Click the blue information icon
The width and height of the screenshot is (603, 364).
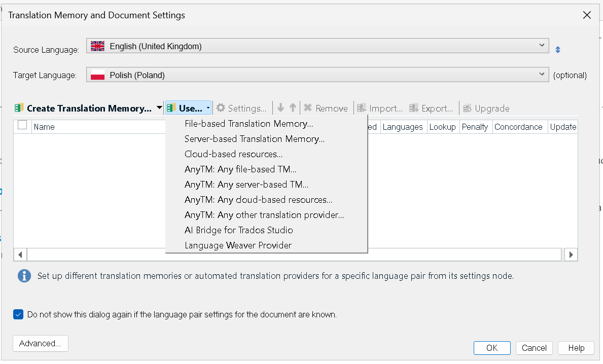point(24,276)
